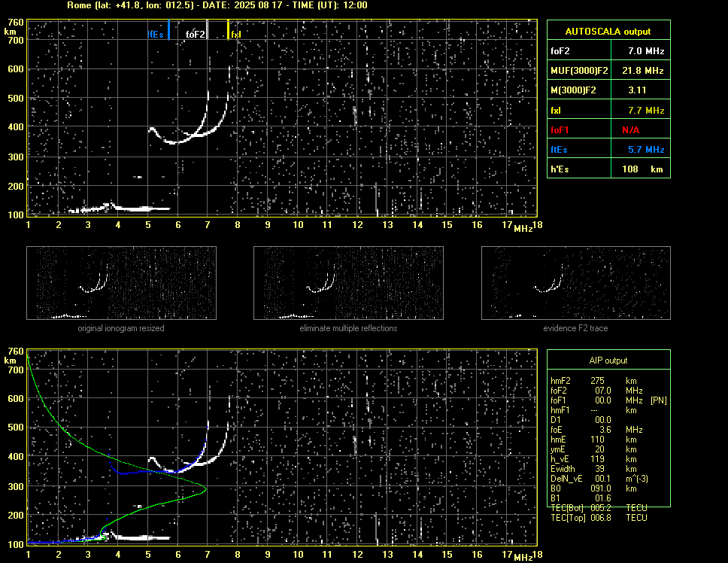Click the h'Es value '108 km'
728x563 pixels.
[641, 169]
